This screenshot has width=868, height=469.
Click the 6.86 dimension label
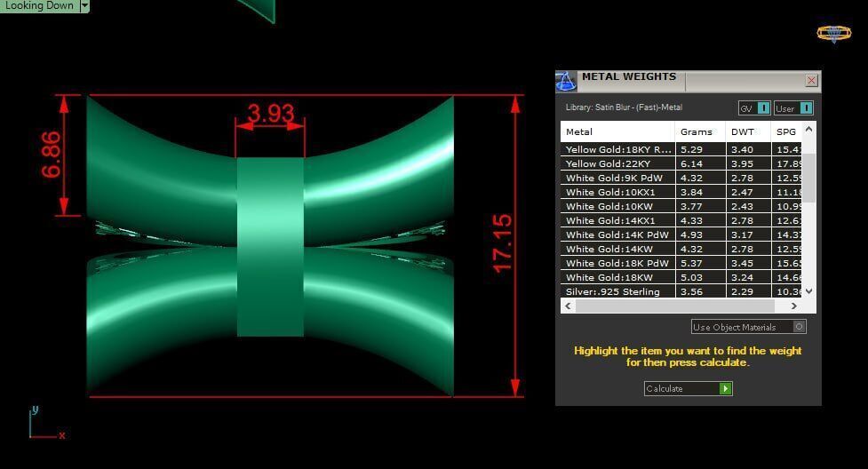coord(51,155)
